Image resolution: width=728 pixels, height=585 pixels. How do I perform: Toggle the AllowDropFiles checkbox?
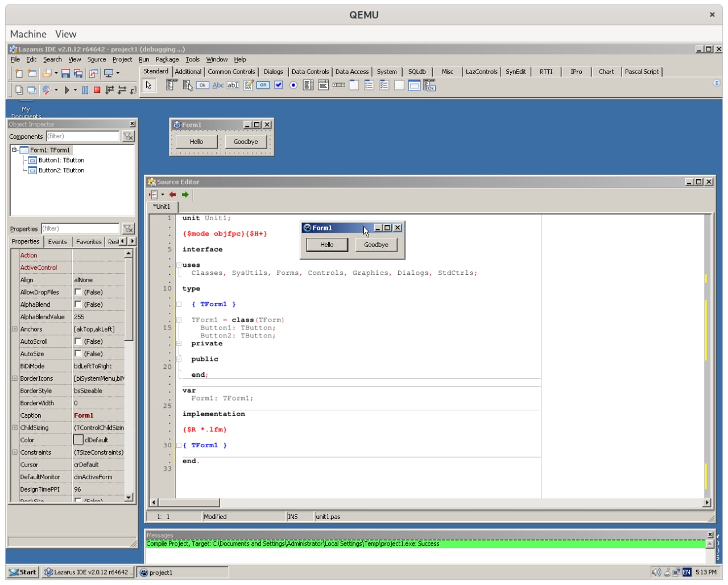click(78, 292)
